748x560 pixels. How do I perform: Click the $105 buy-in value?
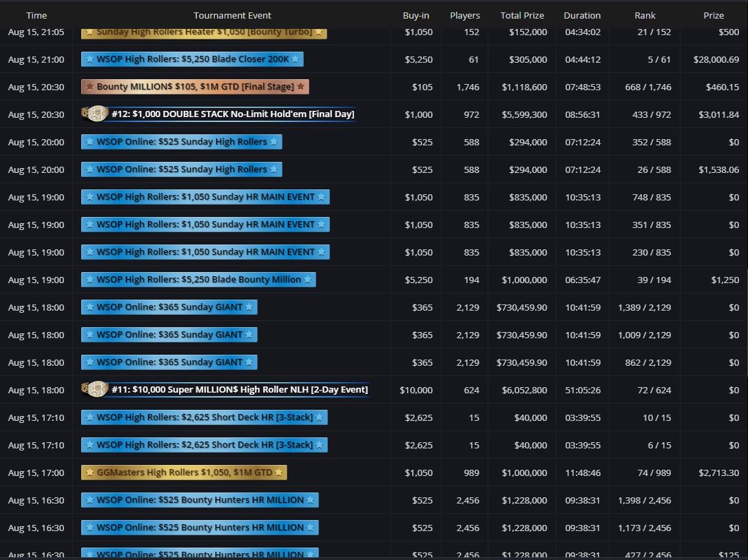pyautogui.click(x=422, y=87)
